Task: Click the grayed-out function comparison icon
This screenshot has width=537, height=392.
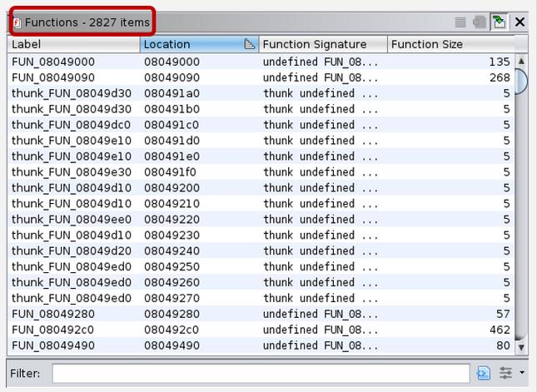Action: (x=480, y=22)
